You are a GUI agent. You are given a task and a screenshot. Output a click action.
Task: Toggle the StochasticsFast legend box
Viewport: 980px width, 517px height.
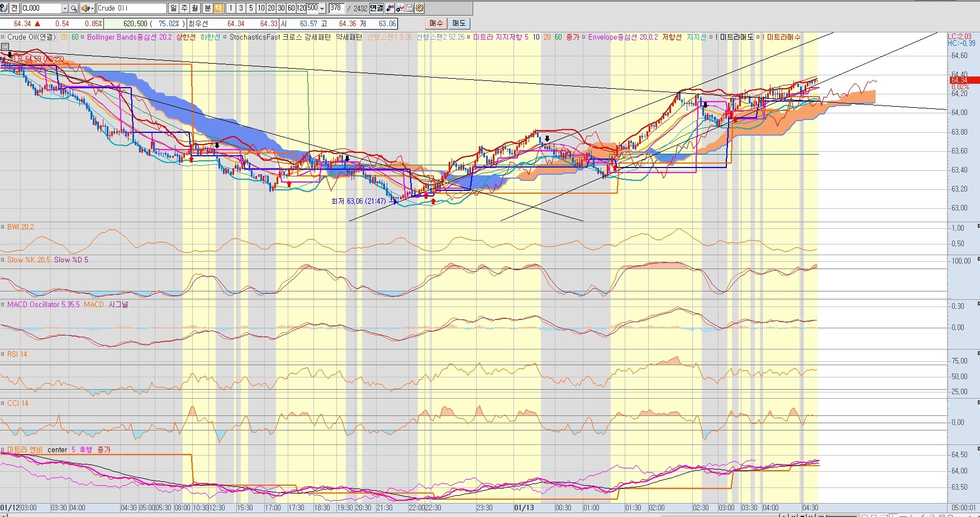225,37
